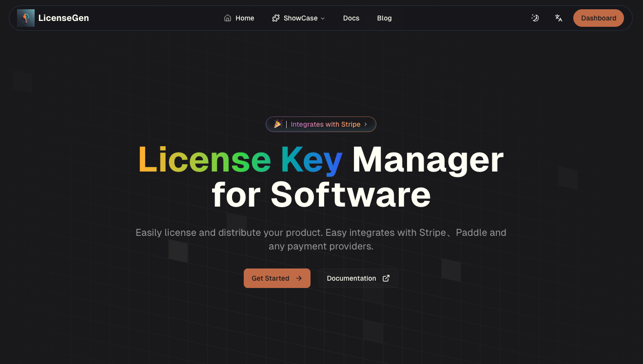Click the Dashboard button

(599, 18)
